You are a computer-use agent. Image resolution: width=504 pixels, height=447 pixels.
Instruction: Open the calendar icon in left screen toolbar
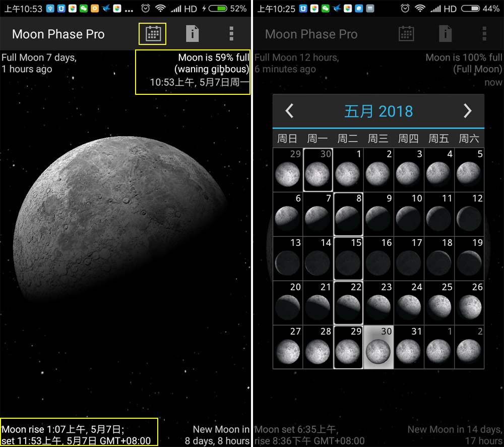click(x=153, y=33)
